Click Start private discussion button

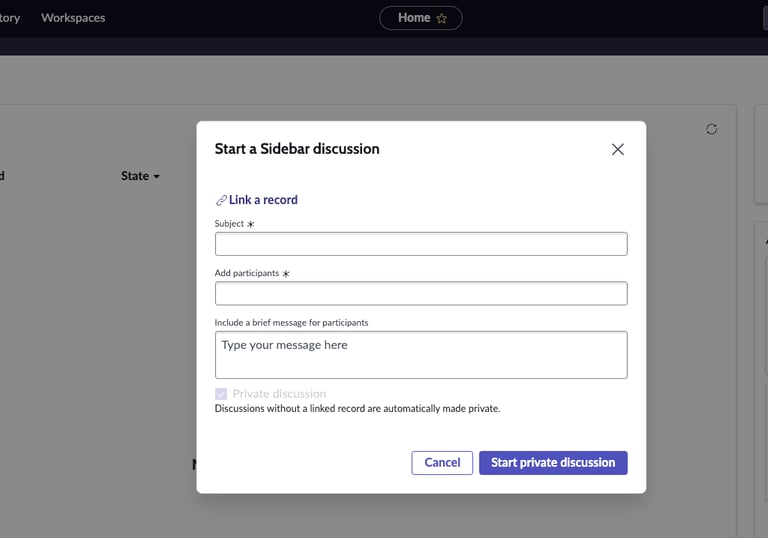tap(553, 462)
